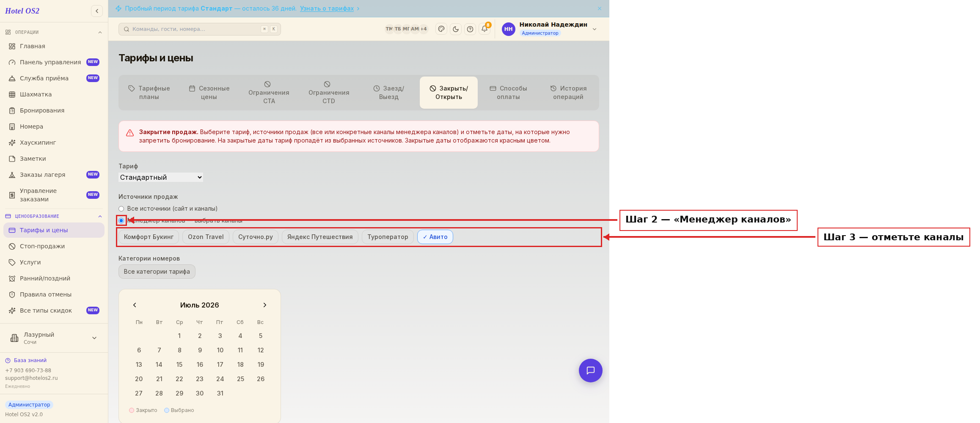Select "Все источники (сайт и каналы)" radio
The height and width of the screenshot is (423, 980).
pyautogui.click(x=121, y=209)
